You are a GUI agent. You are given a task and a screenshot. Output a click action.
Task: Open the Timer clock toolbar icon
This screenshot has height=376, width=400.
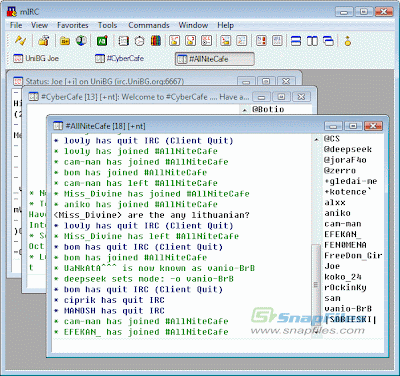coord(140,41)
